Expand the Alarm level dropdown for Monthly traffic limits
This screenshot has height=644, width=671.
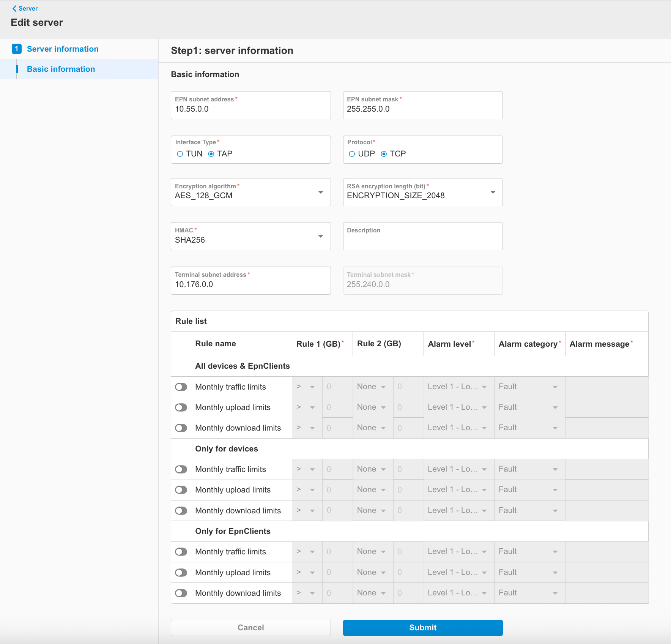pyautogui.click(x=484, y=387)
